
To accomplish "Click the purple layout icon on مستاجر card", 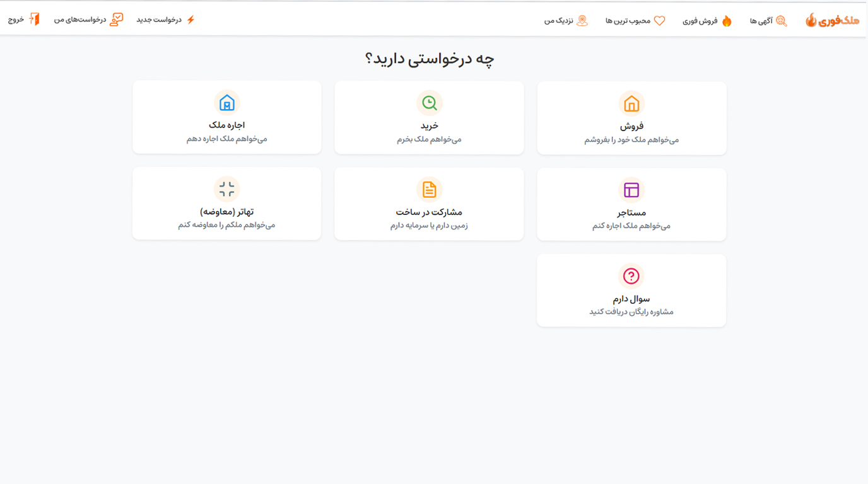I will point(631,188).
